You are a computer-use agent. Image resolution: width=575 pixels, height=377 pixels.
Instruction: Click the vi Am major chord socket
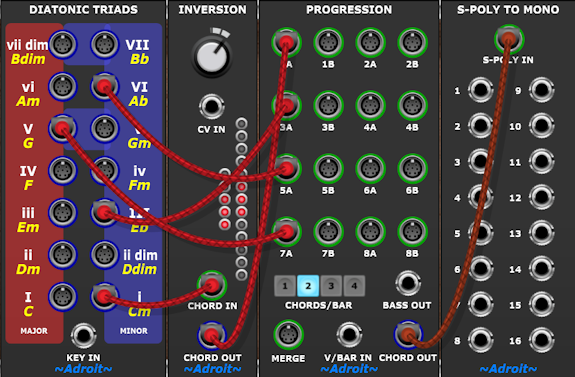63,87
